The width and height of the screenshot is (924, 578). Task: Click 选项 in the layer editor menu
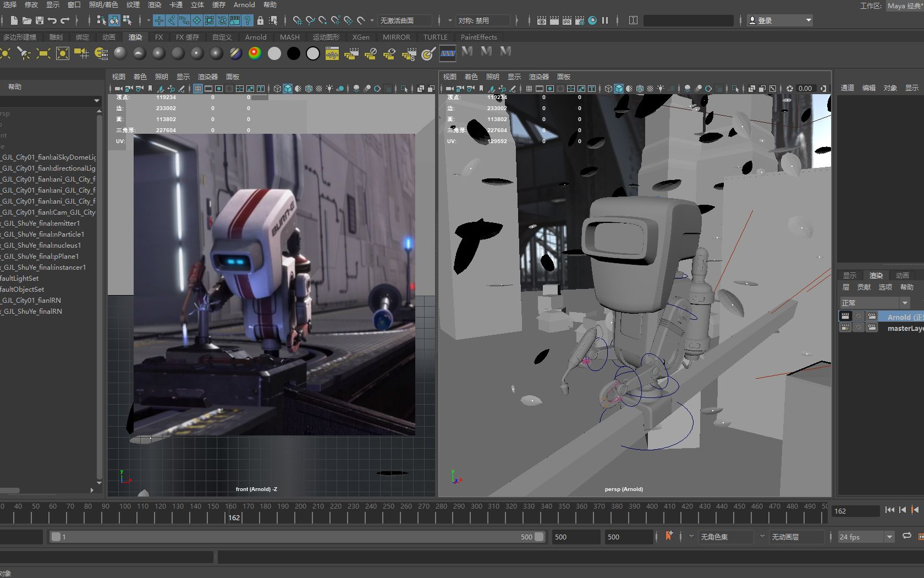tap(886, 287)
